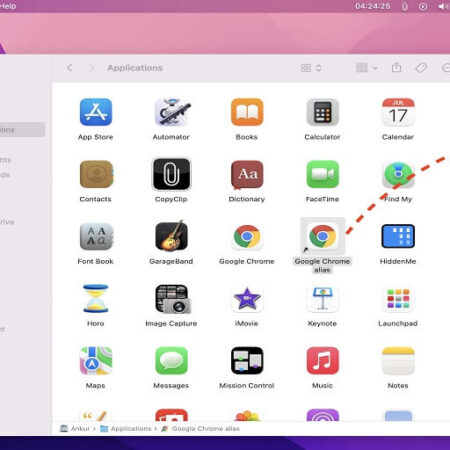
Task: Click the Calendar app icon
Action: point(398,112)
